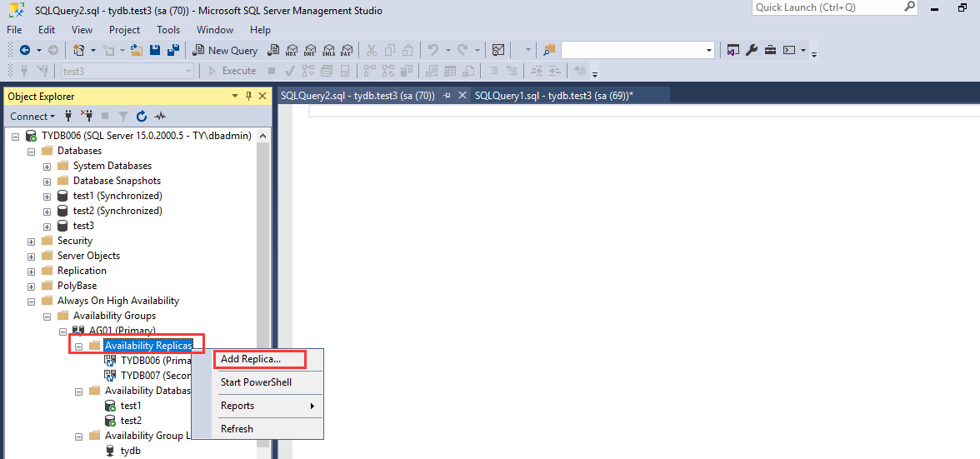Viewport: 980px width, 459px height.
Task: Click the Solution Explorer window icon
Action: pos(733,50)
